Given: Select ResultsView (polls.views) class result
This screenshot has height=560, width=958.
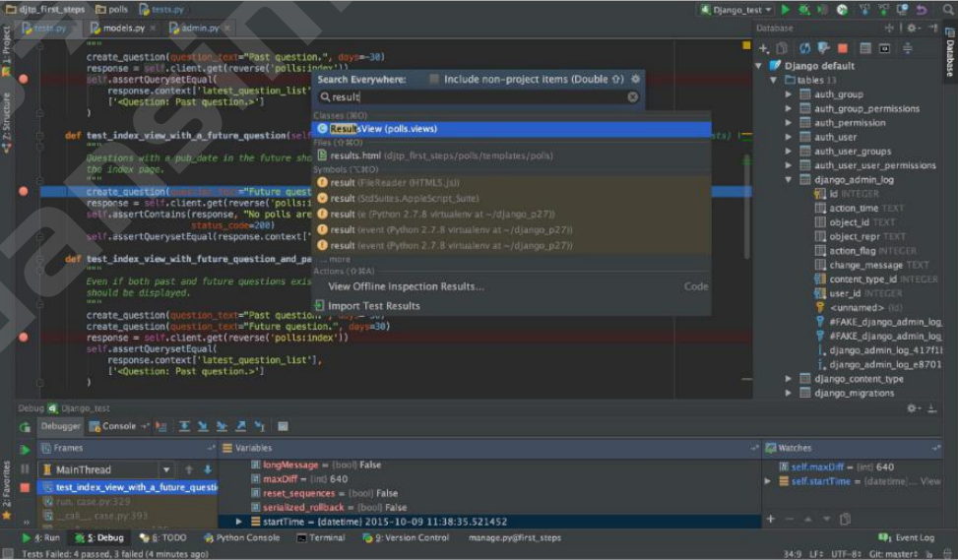Looking at the screenshot, I should click(511, 129).
